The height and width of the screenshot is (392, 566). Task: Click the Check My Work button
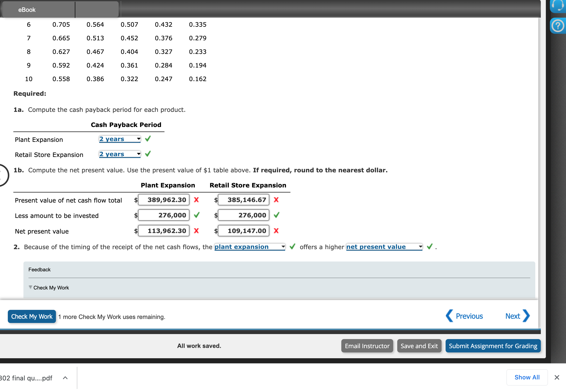(31, 316)
